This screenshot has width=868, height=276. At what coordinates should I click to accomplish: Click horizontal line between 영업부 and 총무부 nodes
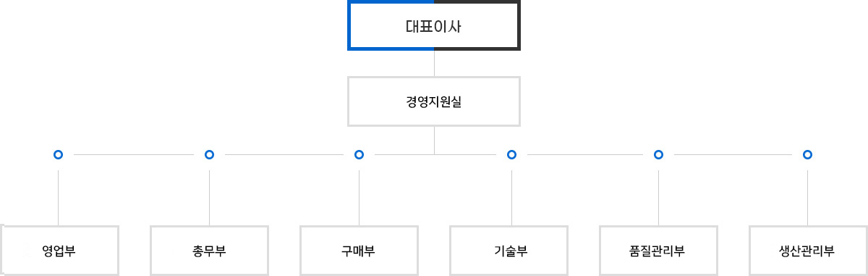[134, 154]
